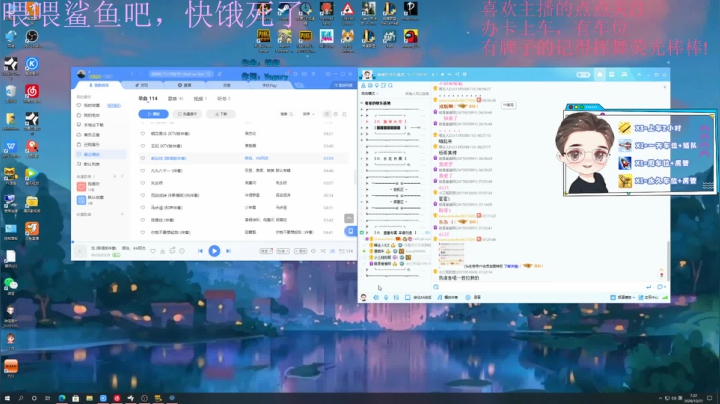This screenshot has height=404, width=720.
Task: Click the 批量操作 batch operation button
Action: 187,114
